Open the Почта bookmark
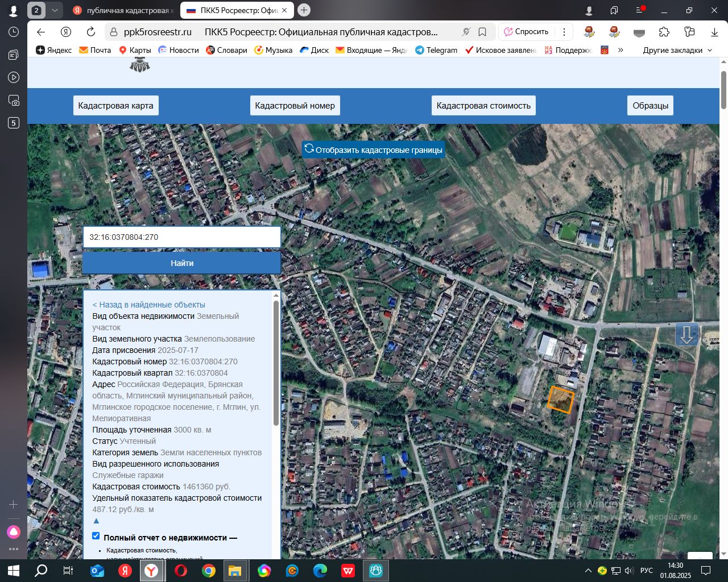 tap(95, 50)
